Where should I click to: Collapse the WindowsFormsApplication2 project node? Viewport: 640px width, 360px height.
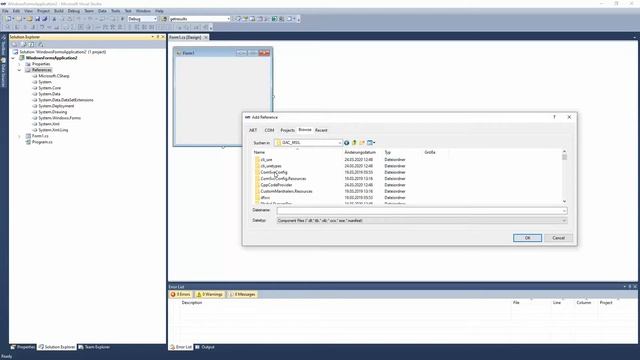[x=13, y=58]
